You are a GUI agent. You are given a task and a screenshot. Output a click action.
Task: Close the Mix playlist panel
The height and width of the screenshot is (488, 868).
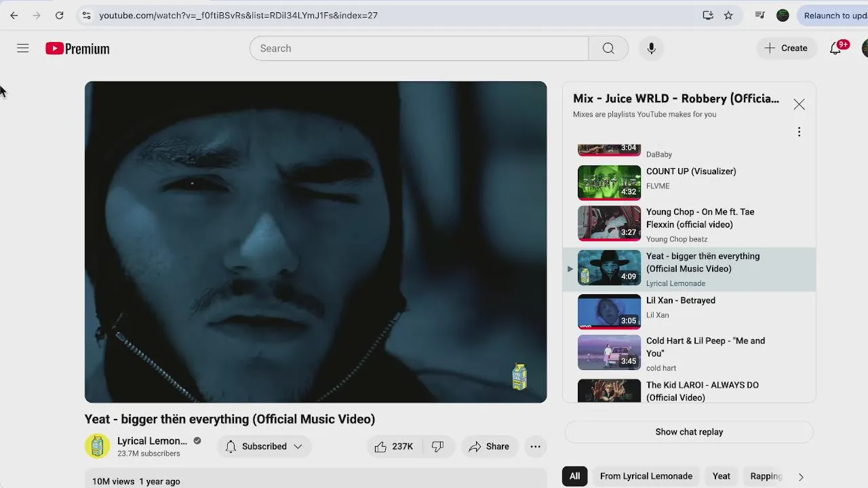(x=799, y=104)
